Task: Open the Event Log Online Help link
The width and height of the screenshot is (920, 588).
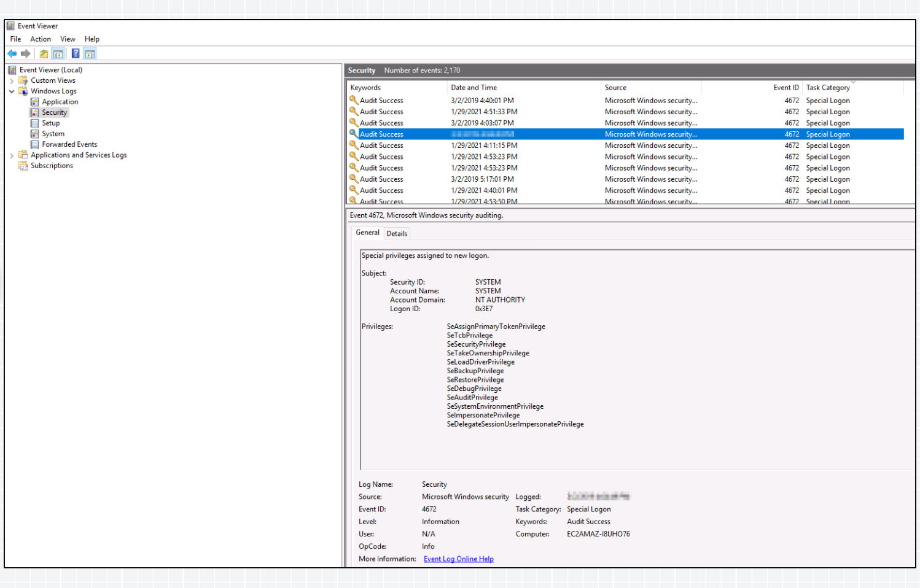Action: (x=459, y=559)
